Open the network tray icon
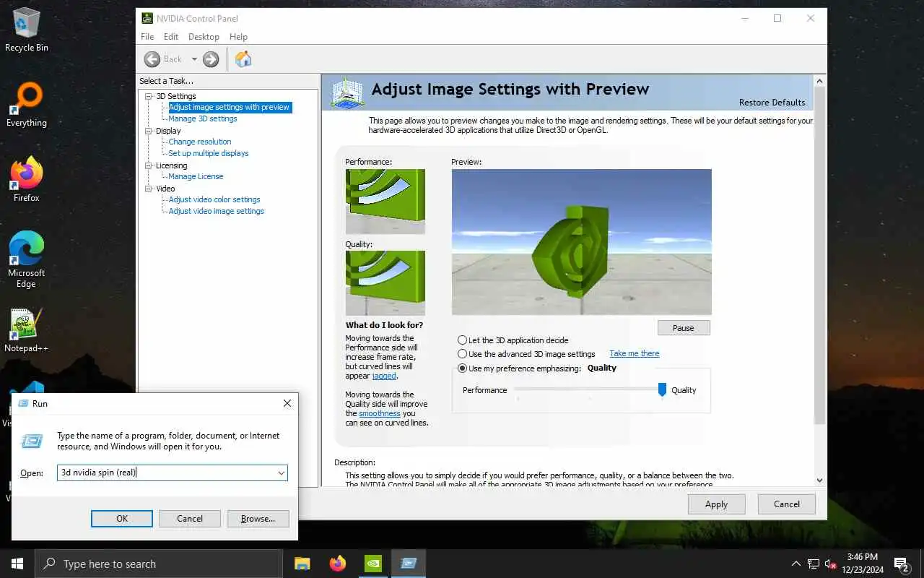The height and width of the screenshot is (578, 924). pyautogui.click(x=814, y=564)
